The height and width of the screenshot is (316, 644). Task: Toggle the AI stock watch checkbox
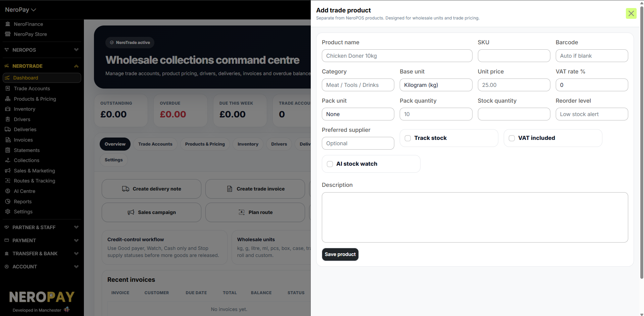click(330, 164)
